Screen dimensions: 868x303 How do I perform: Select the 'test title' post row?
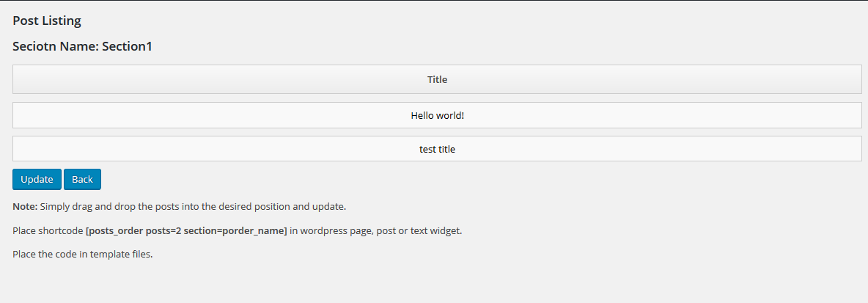(437, 149)
